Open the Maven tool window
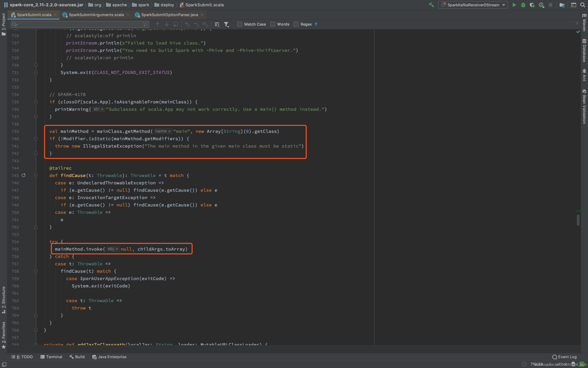The width and height of the screenshot is (588, 368). (584, 22)
